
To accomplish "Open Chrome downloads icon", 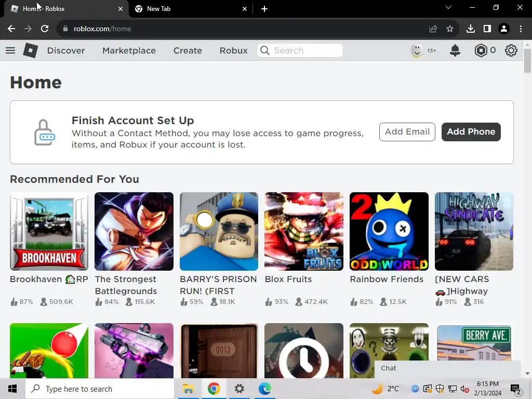I will pyautogui.click(x=470, y=29).
